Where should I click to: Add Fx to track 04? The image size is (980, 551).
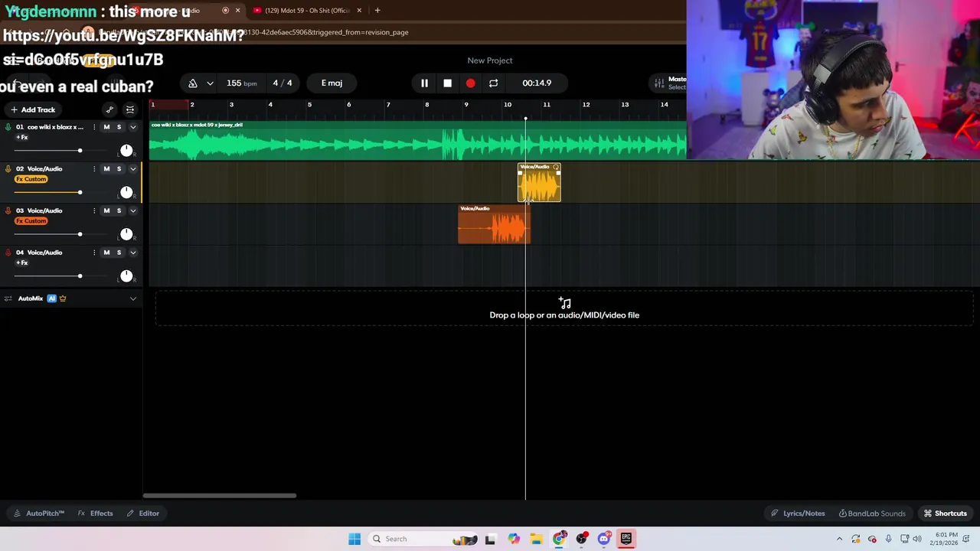point(22,262)
